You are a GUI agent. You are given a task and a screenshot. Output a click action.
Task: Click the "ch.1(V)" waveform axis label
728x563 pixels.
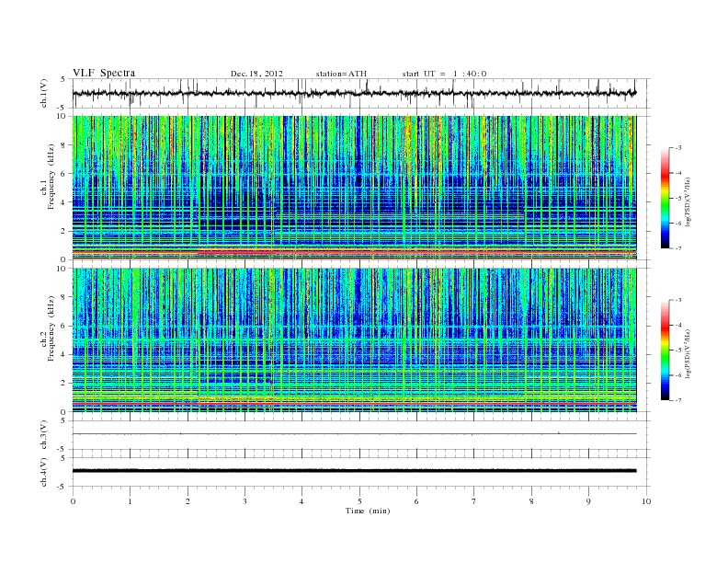point(44,93)
